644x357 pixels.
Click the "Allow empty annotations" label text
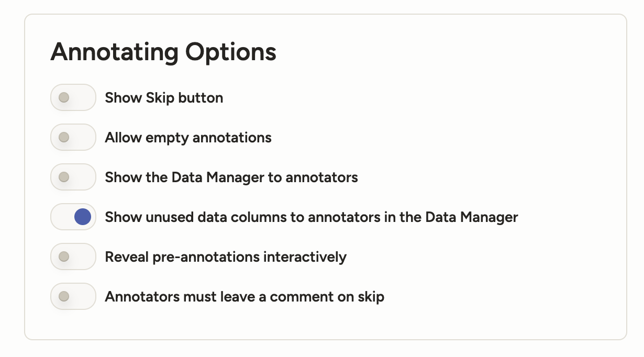[188, 138]
